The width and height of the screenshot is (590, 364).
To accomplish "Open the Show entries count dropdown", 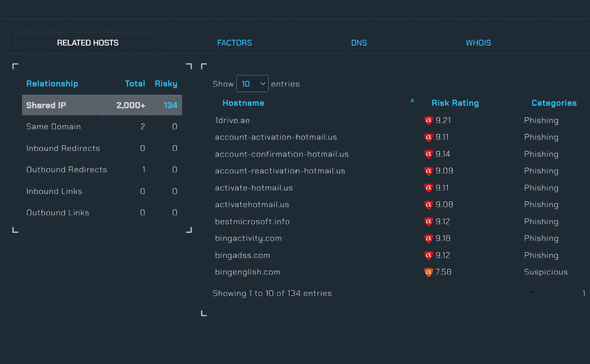I will tap(252, 84).
